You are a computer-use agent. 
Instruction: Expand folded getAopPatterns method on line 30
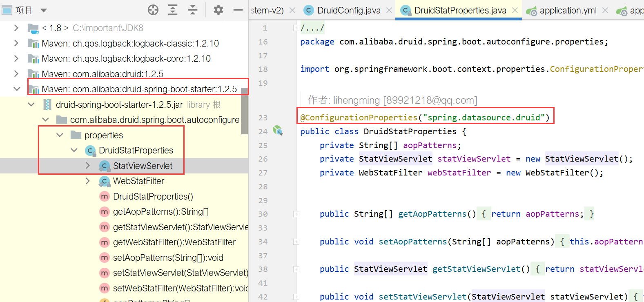click(x=296, y=214)
